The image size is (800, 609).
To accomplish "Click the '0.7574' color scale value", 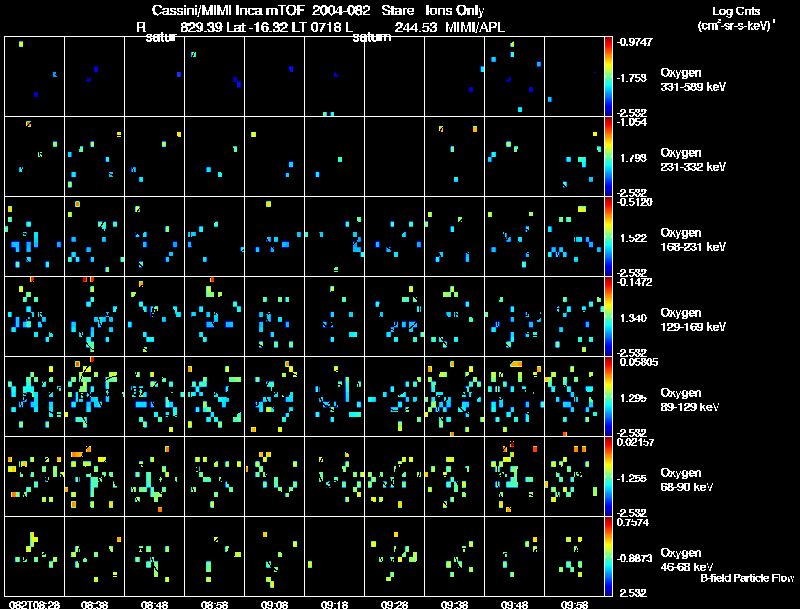I will tap(633, 522).
